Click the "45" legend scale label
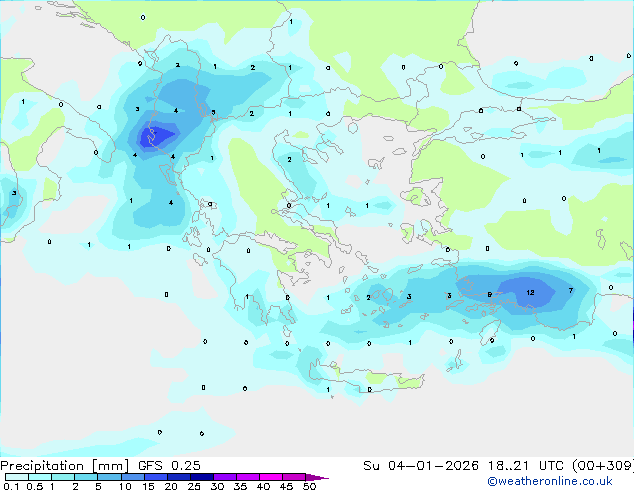Image resolution: width=634 pixels, height=490 pixels. (286, 486)
